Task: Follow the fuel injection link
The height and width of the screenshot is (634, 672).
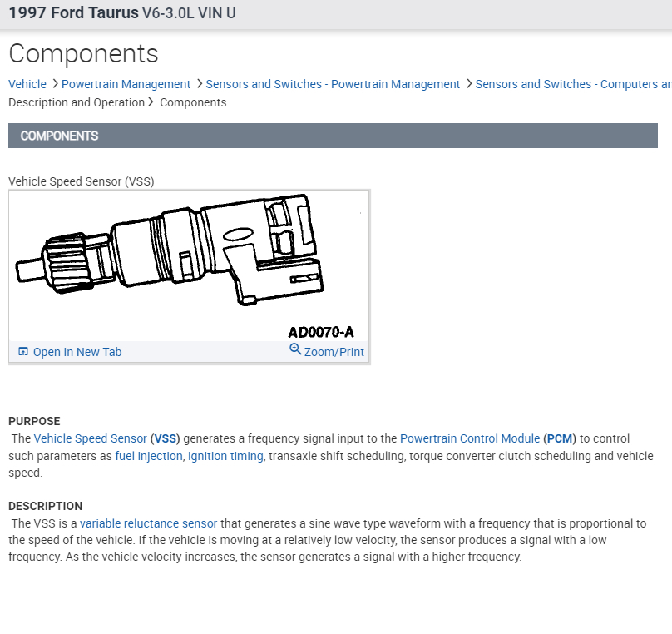Action: click(149, 456)
